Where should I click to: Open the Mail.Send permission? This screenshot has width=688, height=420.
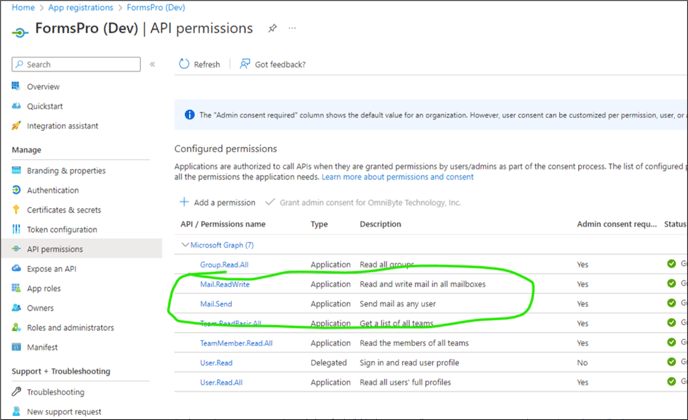tap(216, 304)
